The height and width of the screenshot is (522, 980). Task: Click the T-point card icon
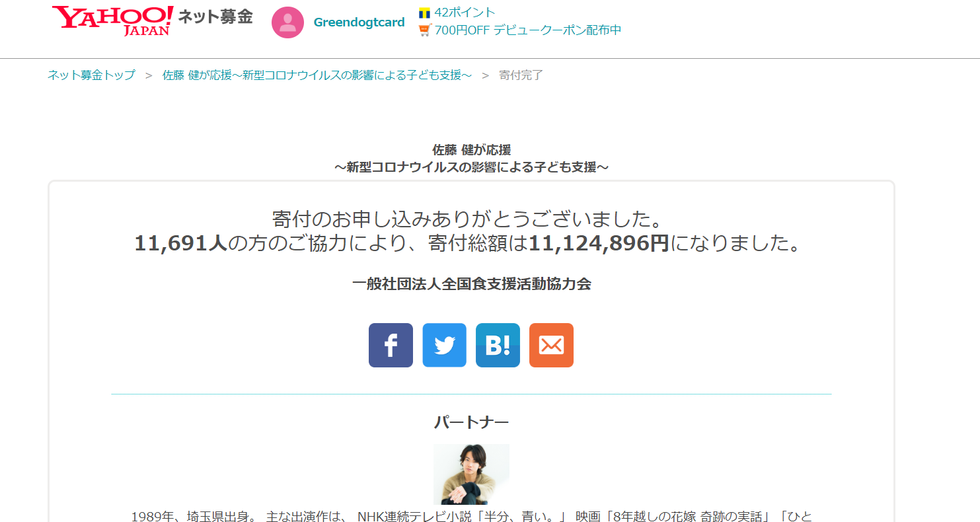pyautogui.click(x=424, y=13)
